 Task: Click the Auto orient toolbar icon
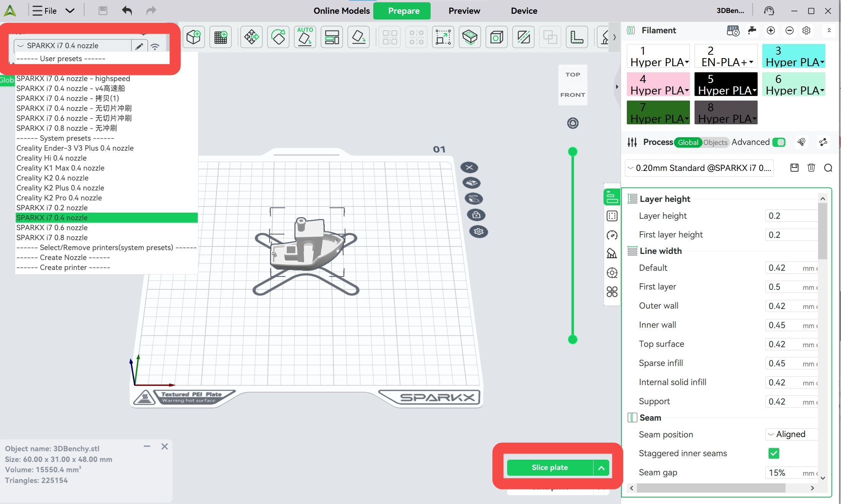point(305,37)
